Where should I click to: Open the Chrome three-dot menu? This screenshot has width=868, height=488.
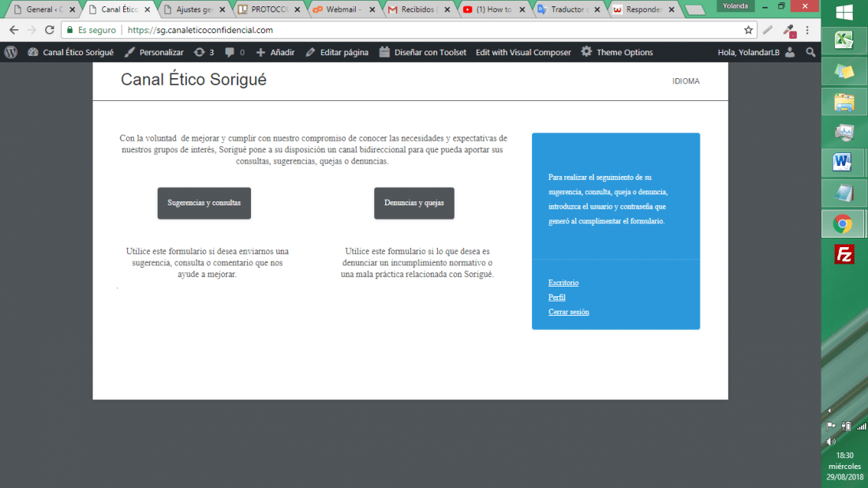807,30
